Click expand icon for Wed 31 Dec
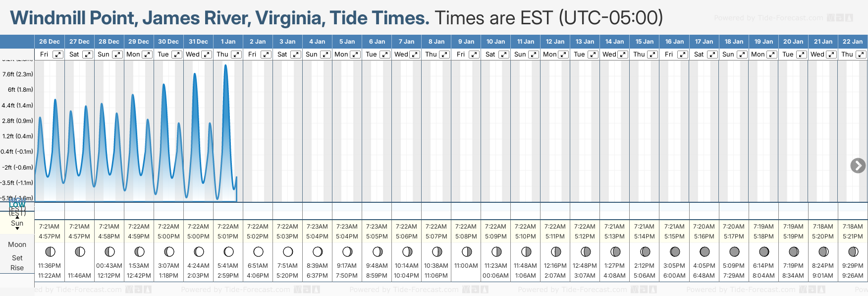This screenshot has height=296, width=868. (x=207, y=55)
